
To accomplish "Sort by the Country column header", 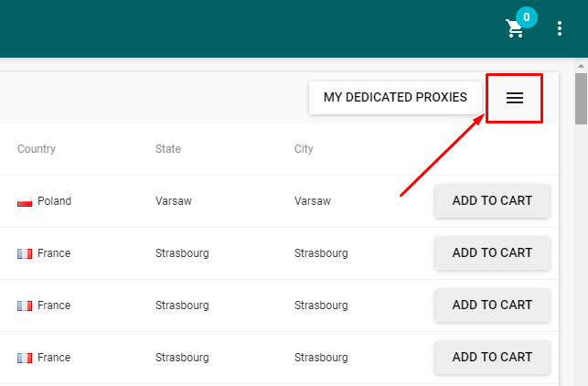I will coord(37,149).
